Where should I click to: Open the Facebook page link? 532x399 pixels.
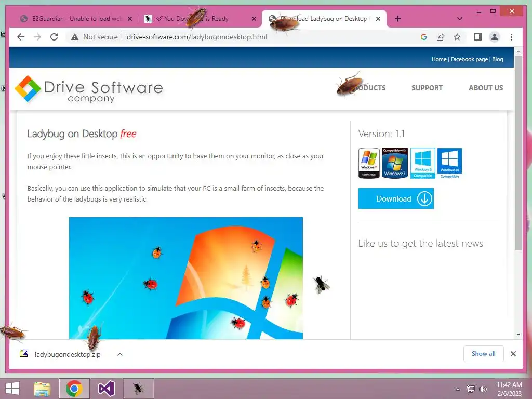(469, 59)
